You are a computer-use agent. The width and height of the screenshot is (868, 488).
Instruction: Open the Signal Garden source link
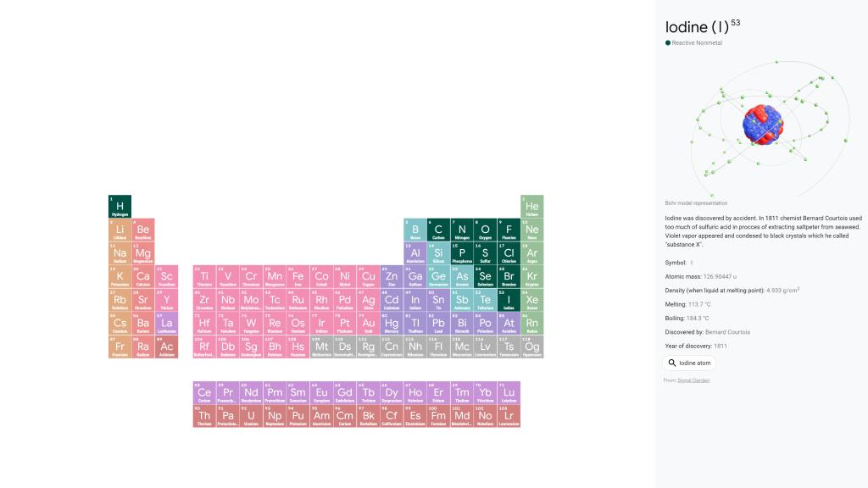[693, 380]
